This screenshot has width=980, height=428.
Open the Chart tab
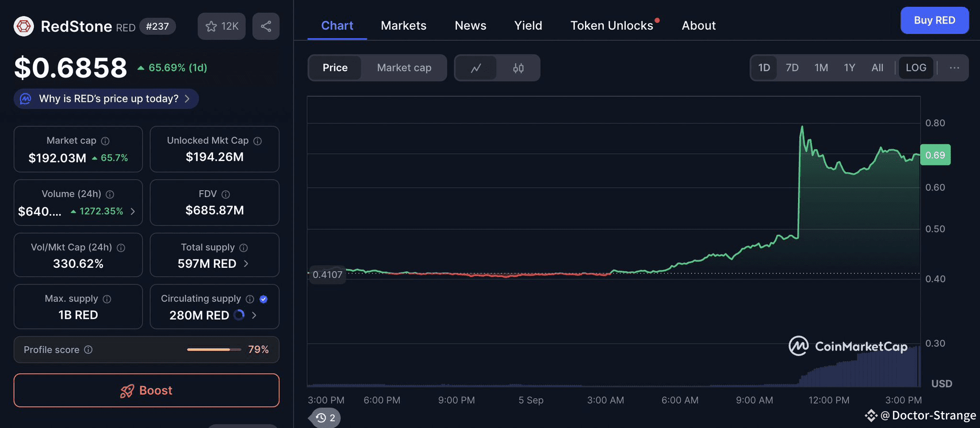click(x=337, y=26)
